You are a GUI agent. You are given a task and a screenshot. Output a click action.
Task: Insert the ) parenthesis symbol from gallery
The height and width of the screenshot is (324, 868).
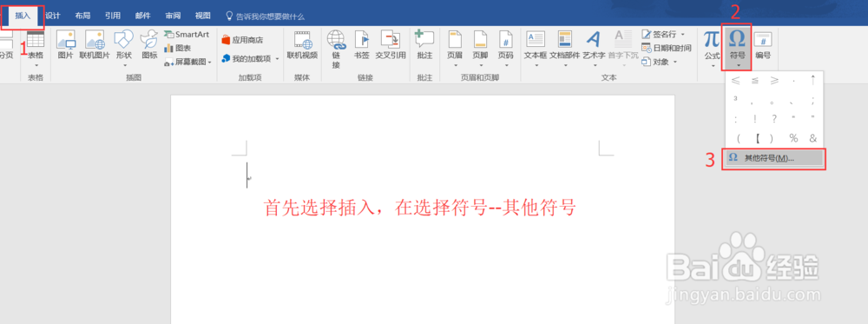tap(772, 138)
